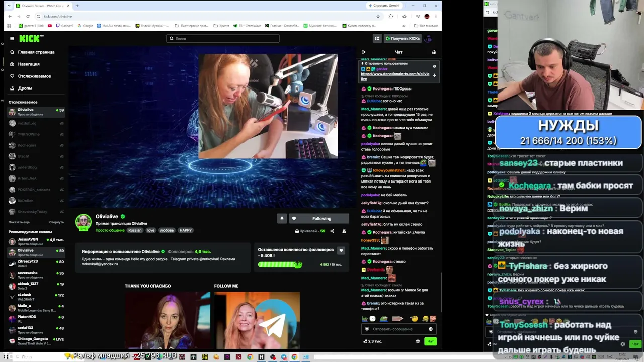Viewport: 644px width, 362px height.
Task: Click the Поиск search field
Action: pyautogui.click(x=223, y=39)
